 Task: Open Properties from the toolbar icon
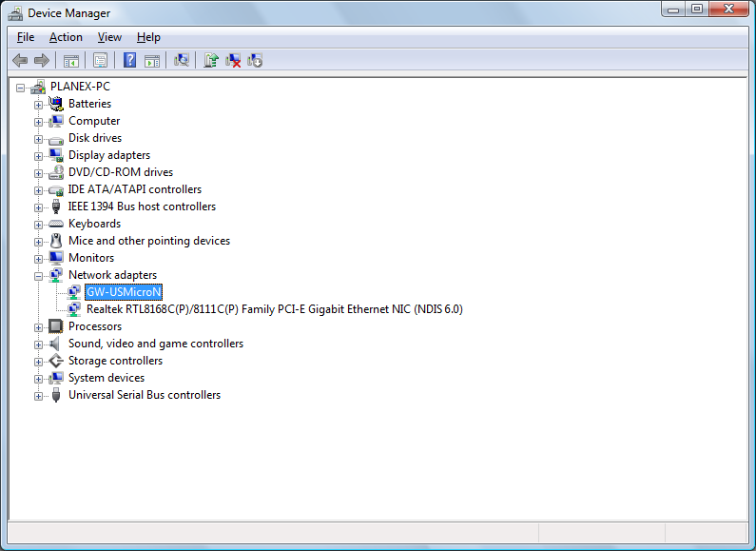pos(100,60)
